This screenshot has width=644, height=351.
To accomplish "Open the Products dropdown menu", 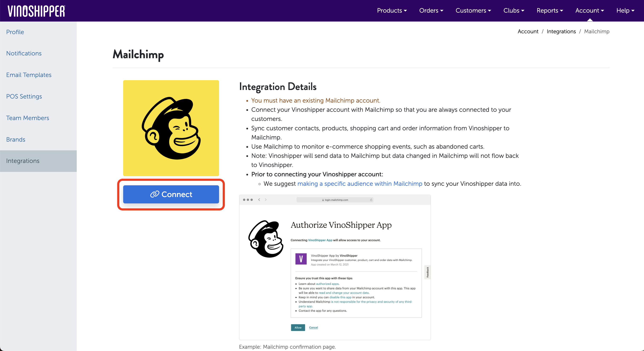I will [x=392, y=10].
